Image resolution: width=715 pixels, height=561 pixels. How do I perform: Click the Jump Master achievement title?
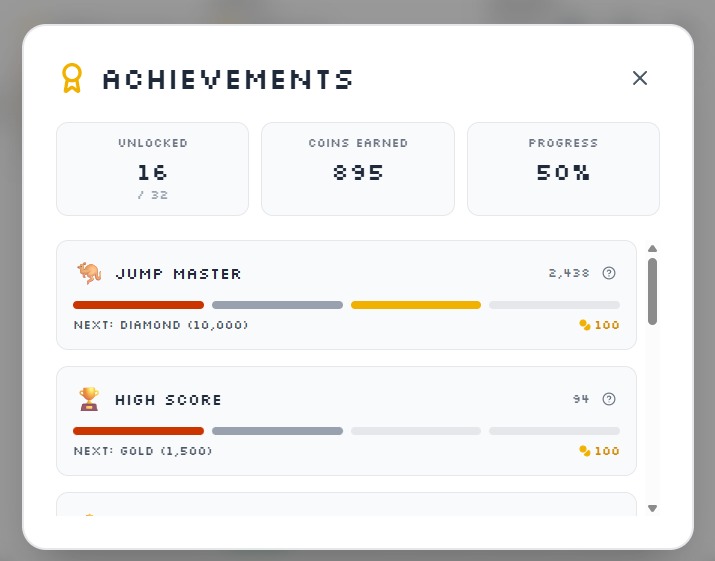coord(178,274)
